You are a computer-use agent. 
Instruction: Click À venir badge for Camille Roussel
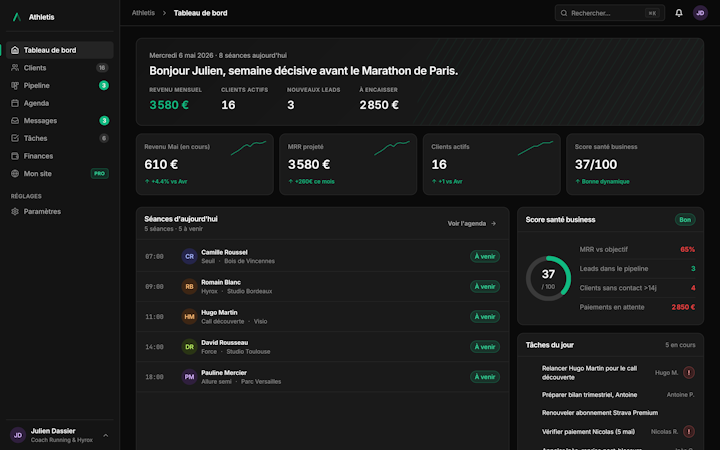(485, 256)
